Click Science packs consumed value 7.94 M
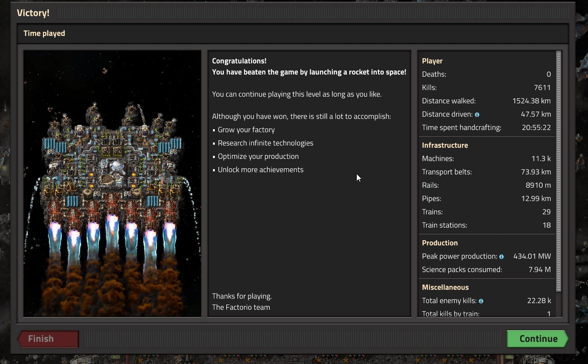Screen dimensions: 588x364 (540, 269)
